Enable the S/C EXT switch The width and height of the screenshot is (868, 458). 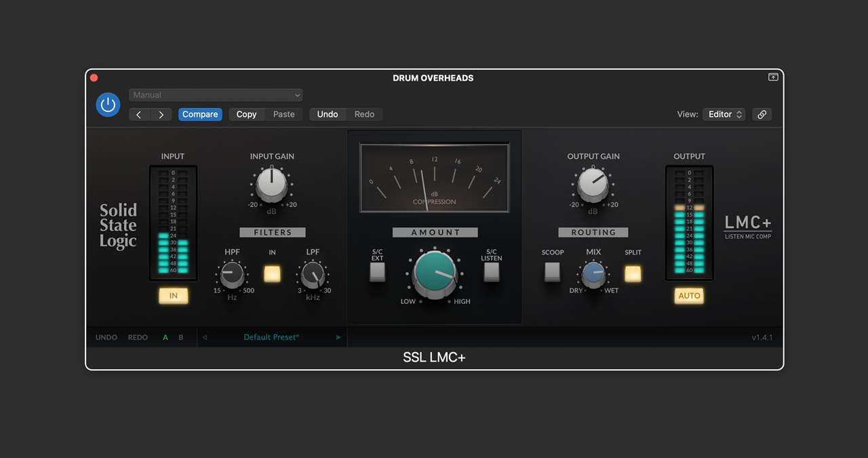tap(378, 271)
